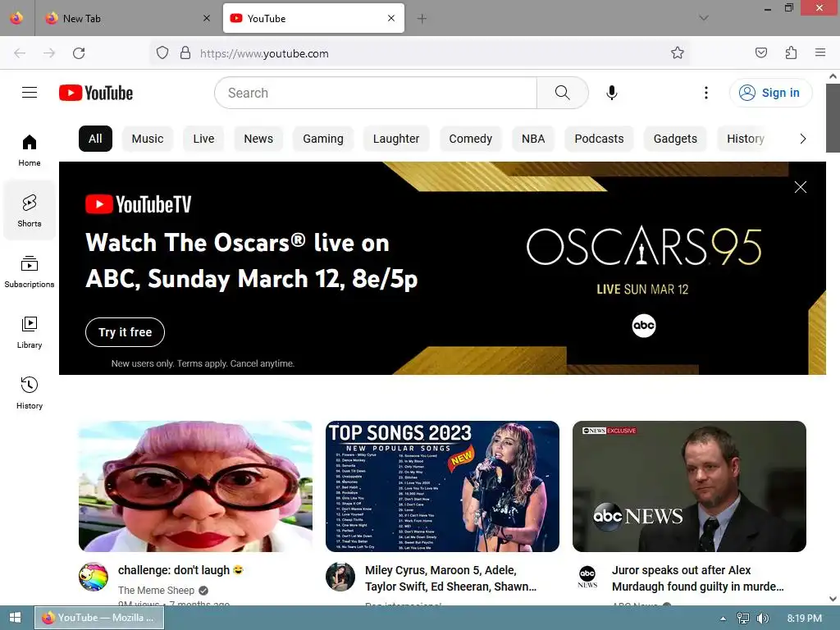Switch to the New Tab tab
The width and height of the screenshot is (840, 630).
point(127,18)
